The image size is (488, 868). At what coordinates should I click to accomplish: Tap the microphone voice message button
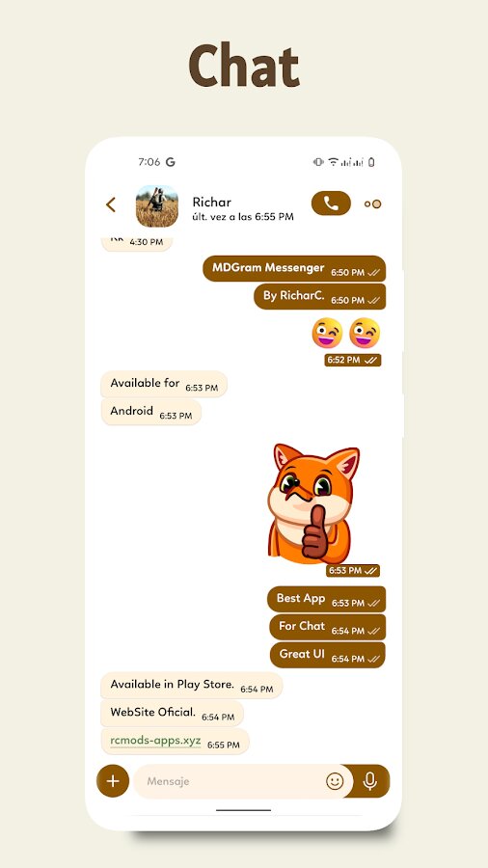370,781
